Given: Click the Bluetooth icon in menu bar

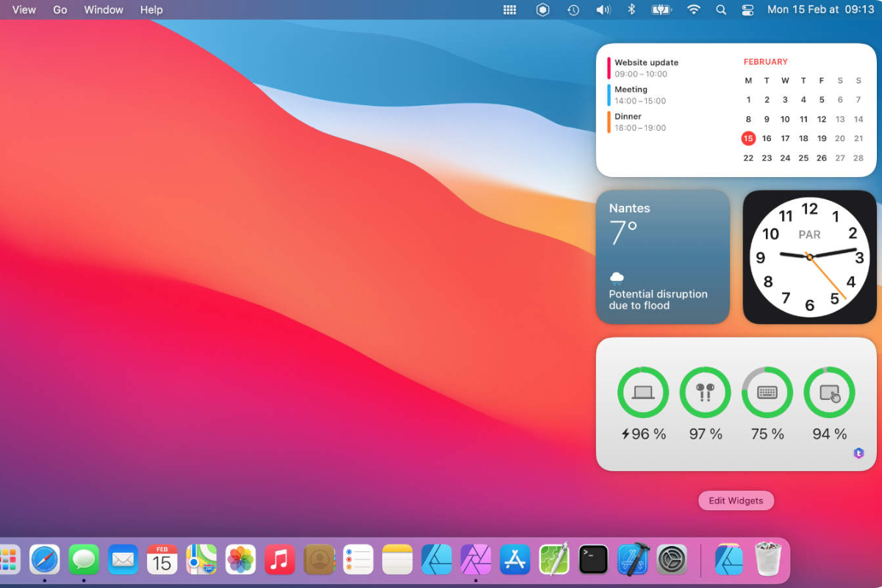Looking at the screenshot, I should 631,10.
